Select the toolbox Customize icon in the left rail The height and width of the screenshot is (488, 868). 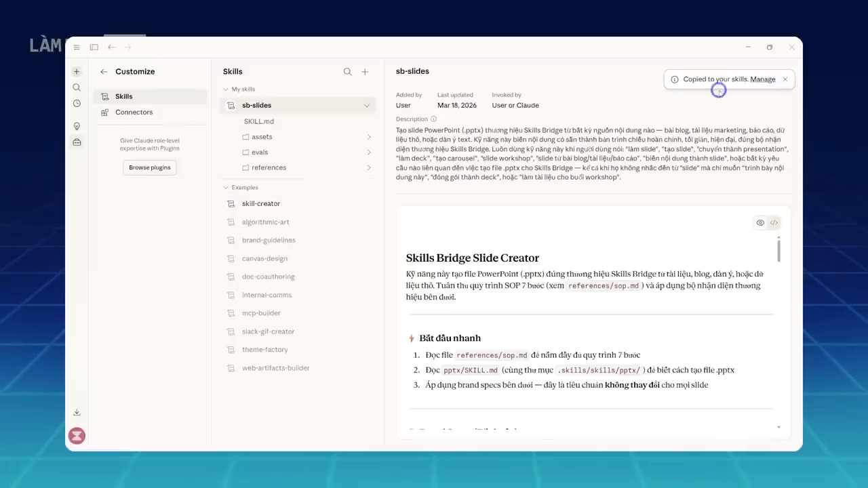[77, 142]
